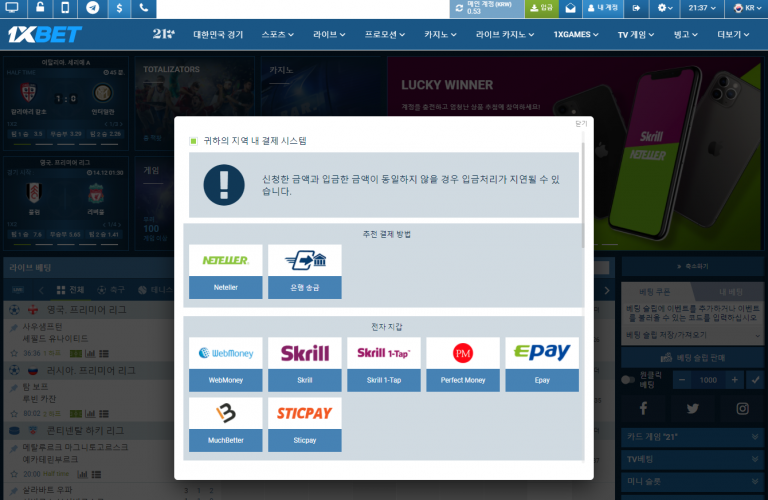
Task: Click the Instagram icon in sidebar
Action: coord(742,408)
